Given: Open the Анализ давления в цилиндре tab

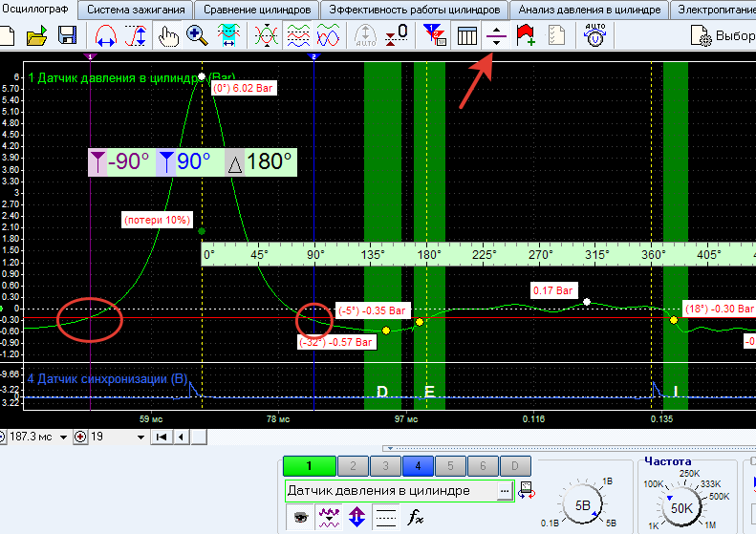Looking at the screenshot, I should 589,10.
